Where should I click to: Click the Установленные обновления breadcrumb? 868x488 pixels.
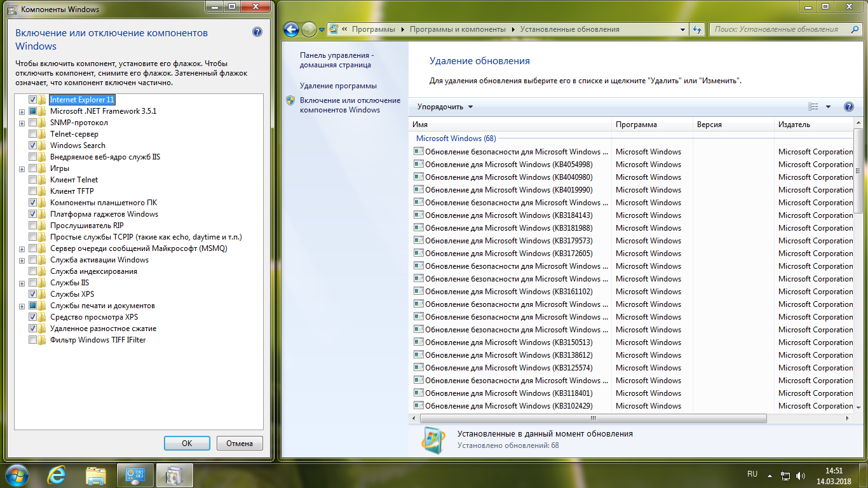(569, 29)
